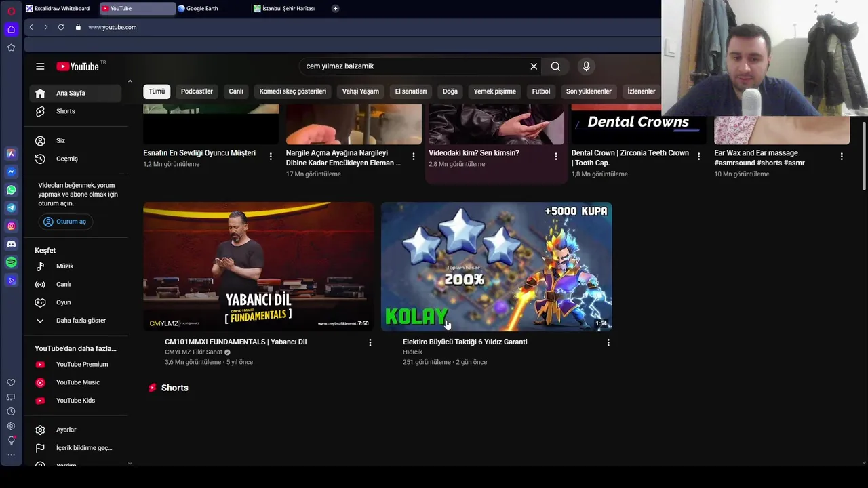Open Siz in the sidebar
The height and width of the screenshot is (488, 868).
tap(75, 140)
